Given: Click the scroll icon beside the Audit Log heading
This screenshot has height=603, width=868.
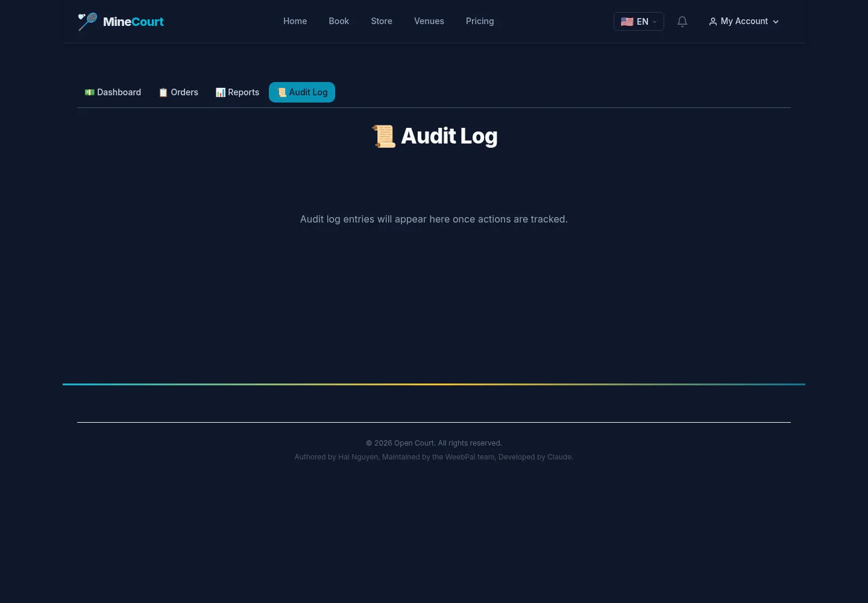Looking at the screenshot, I should pos(383,136).
